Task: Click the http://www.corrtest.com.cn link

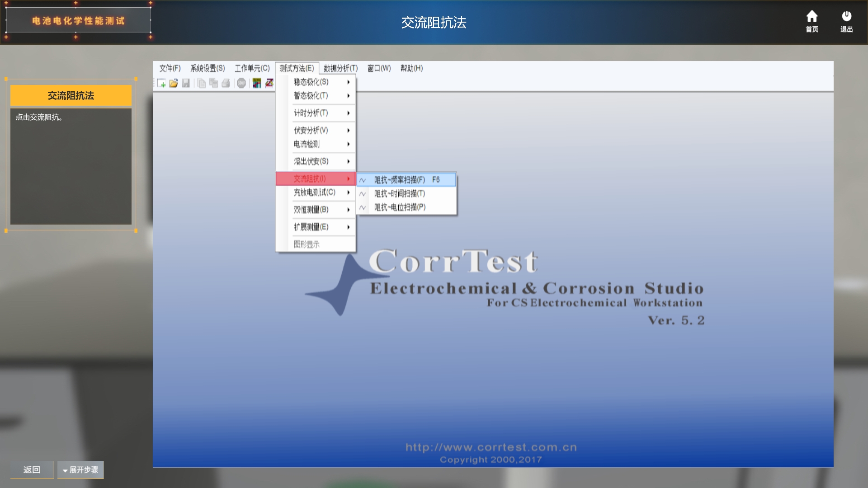Action: coord(491,447)
